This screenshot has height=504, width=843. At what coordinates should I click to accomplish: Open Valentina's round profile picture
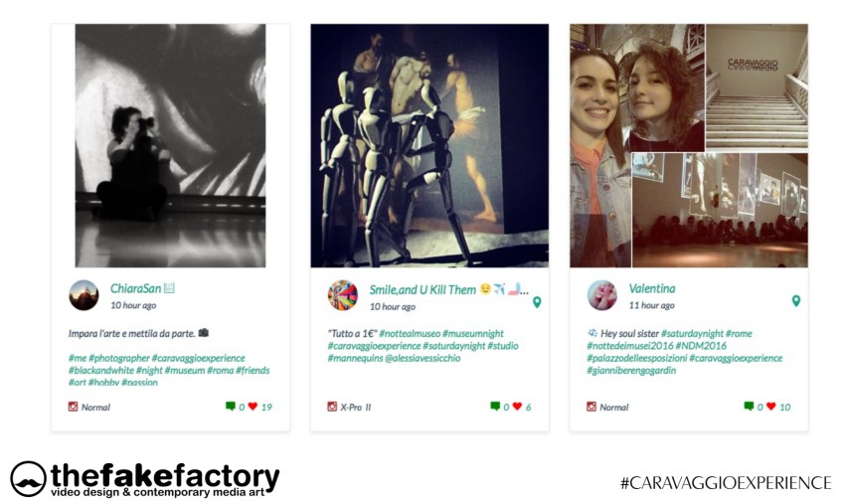click(x=602, y=295)
